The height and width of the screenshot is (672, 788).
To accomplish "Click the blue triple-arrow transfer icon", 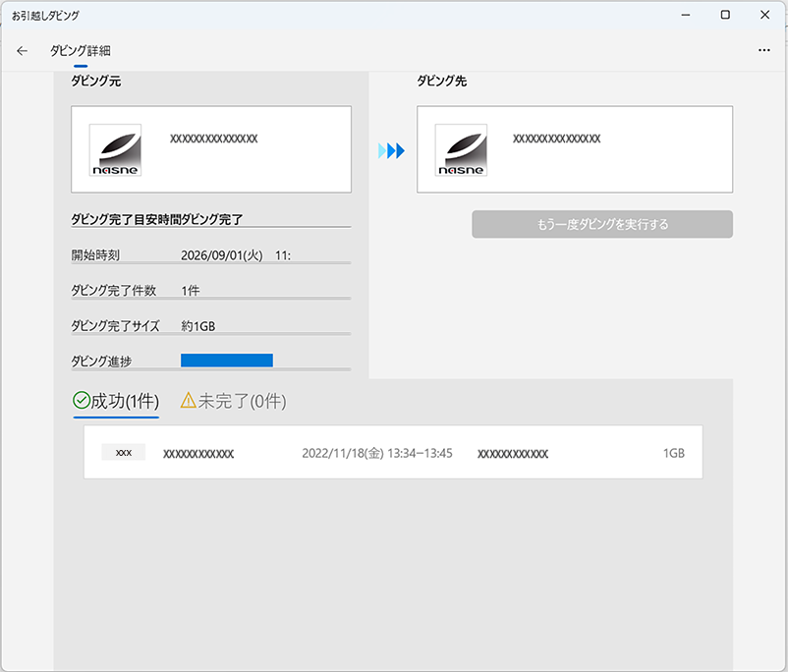I will pyautogui.click(x=391, y=150).
